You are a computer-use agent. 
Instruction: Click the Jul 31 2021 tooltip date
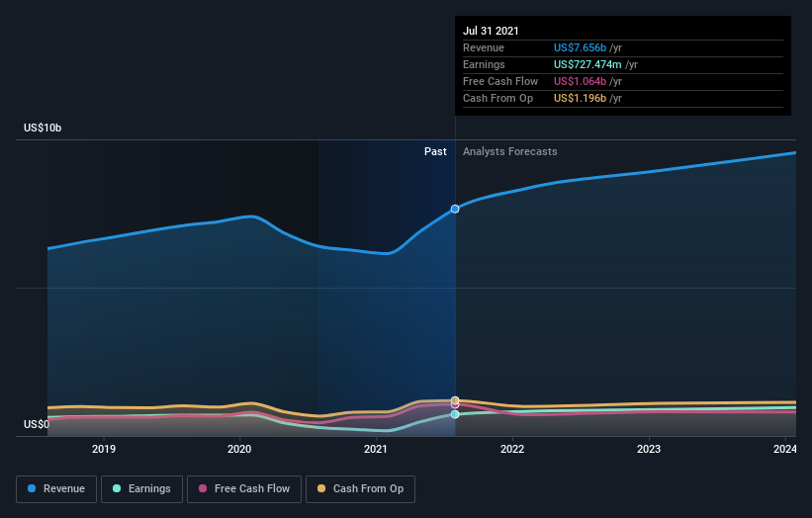click(491, 31)
